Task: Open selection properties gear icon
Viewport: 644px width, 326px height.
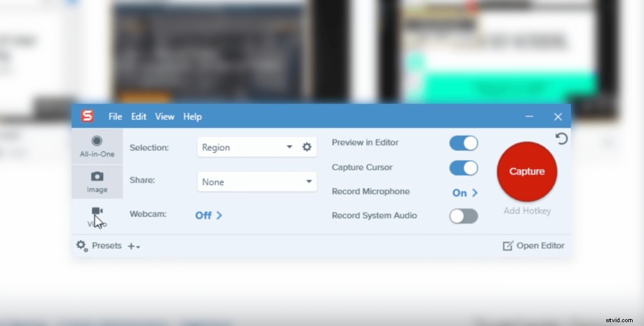Action: click(x=307, y=147)
